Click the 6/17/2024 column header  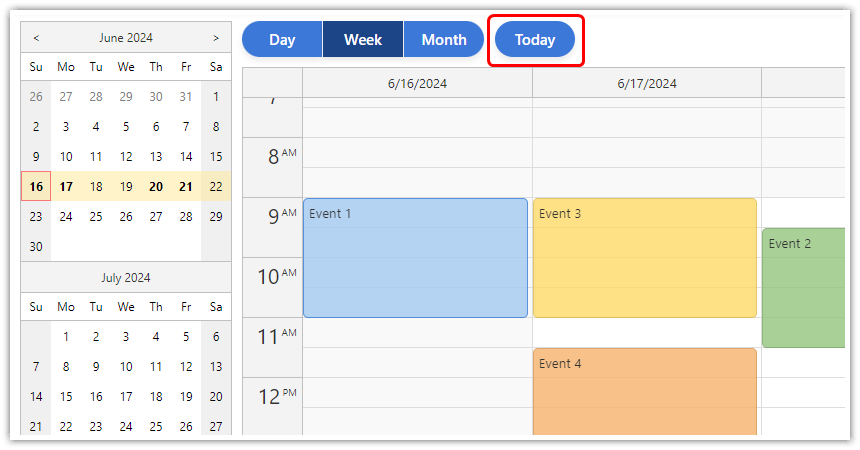click(x=647, y=83)
